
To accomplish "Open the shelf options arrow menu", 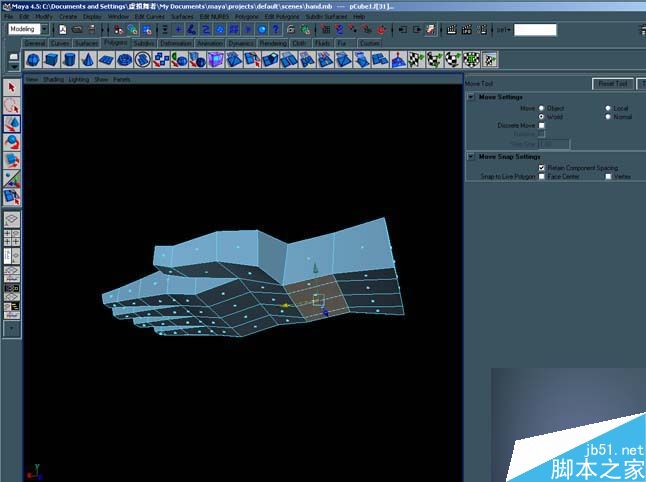I will point(14,66).
